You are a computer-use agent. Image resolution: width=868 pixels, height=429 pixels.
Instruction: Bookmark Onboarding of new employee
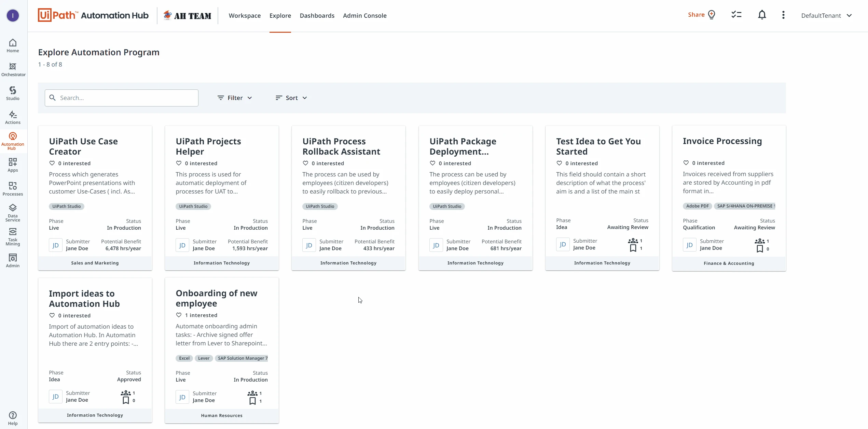click(x=252, y=401)
